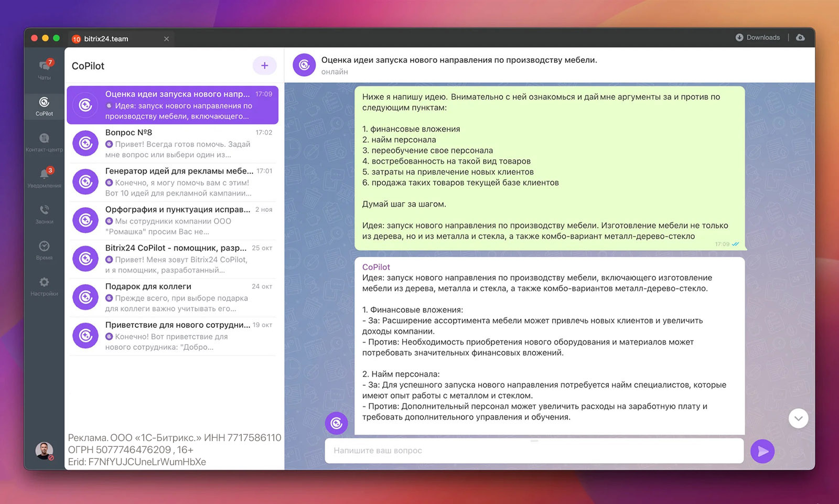Click the CoPilot sender name in reply
Viewport: 839px width, 504px height.
point(376,267)
